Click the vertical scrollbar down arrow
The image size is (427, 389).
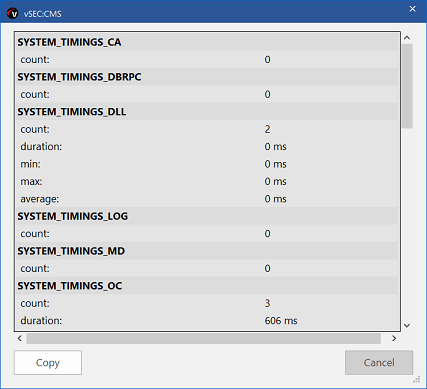tap(407, 325)
